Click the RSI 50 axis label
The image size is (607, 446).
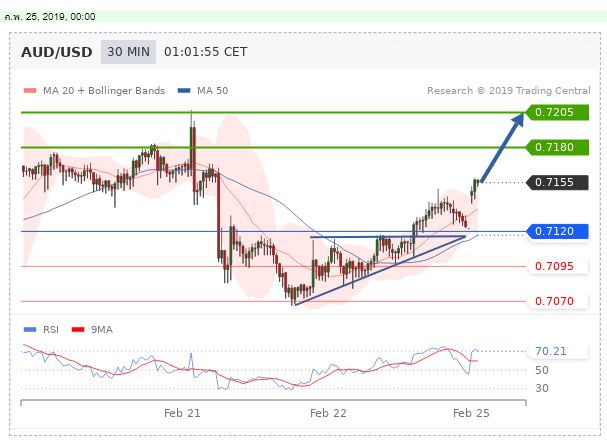[x=542, y=370]
